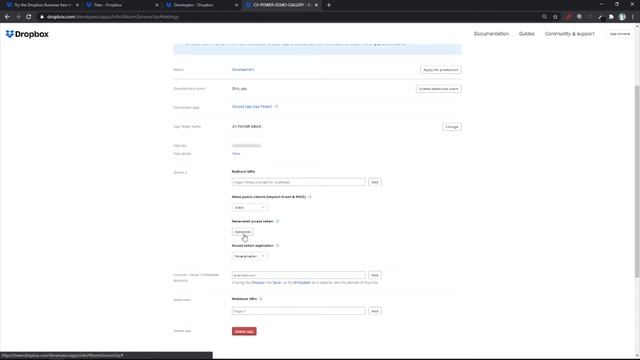Click the padlock site info icon

click(42, 17)
